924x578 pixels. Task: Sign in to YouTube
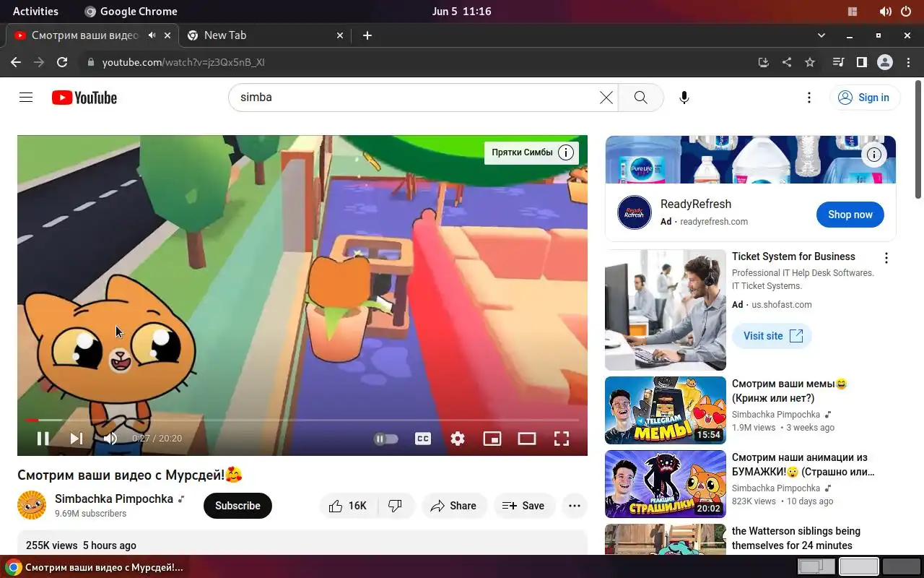[x=864, y=98]
